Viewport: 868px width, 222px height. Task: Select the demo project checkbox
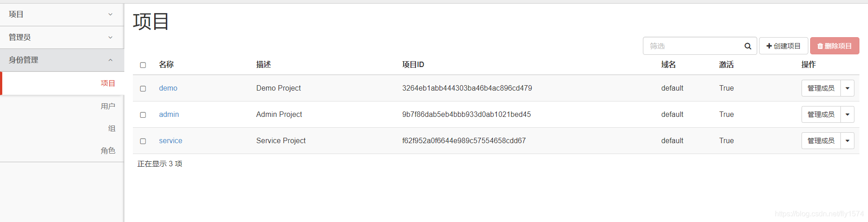pyautogui.click(x=143, y=89)
